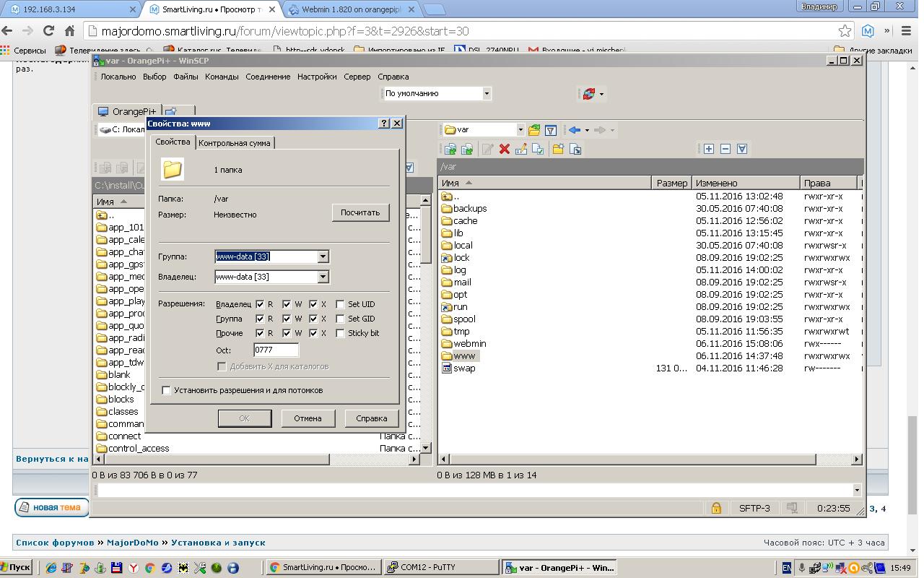Image resolution: width=924 pixels, height=578 pixels.
Task: Click the Oct permissions input field
Action: coord(276,350)
